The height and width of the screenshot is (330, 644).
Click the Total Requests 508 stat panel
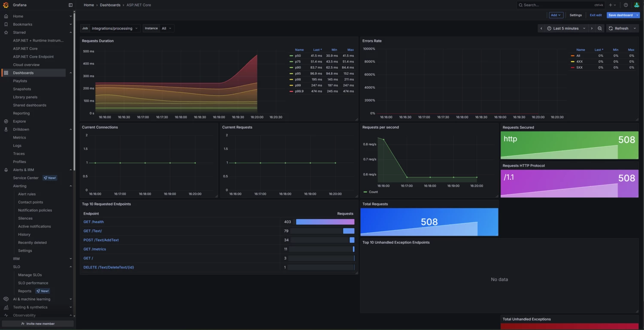click(429, 222)
